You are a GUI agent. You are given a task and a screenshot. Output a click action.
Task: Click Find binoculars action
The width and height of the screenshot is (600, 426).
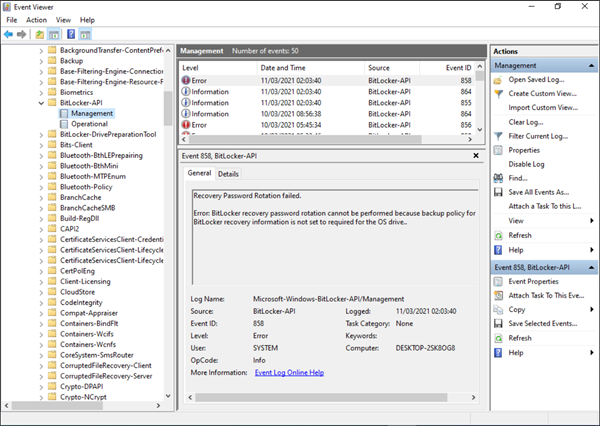[x=517, y=177]
